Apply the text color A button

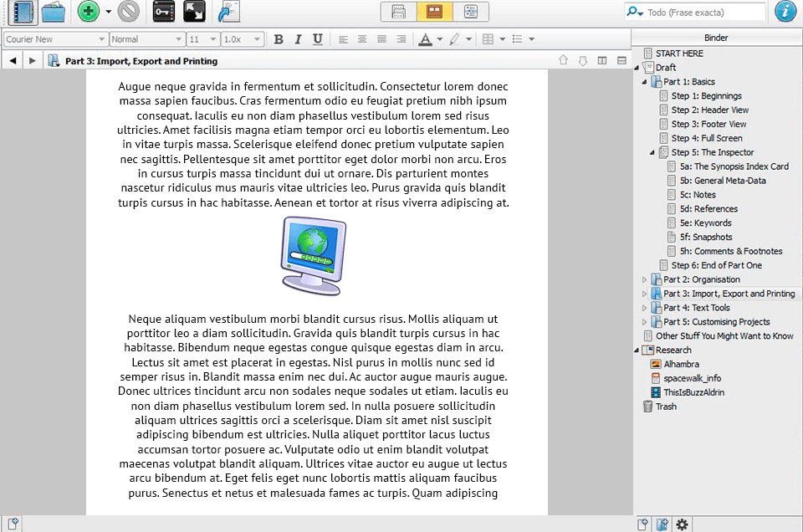coord(425,39)
